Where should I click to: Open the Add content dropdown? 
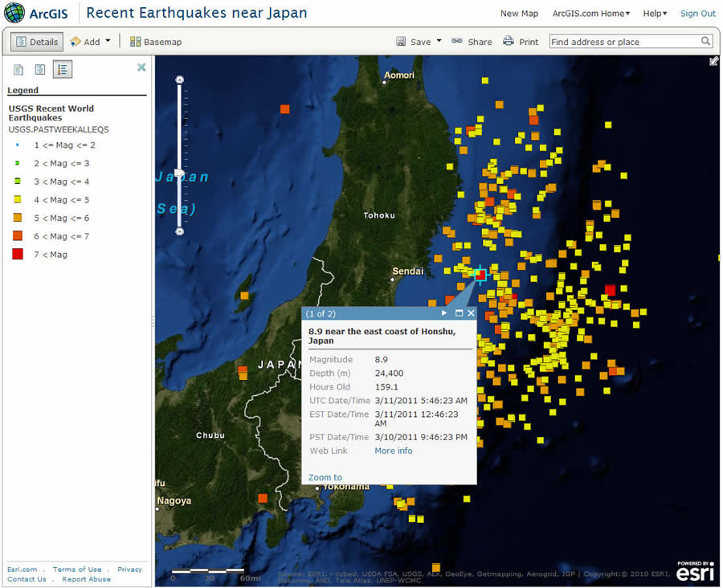click(90, 41)
